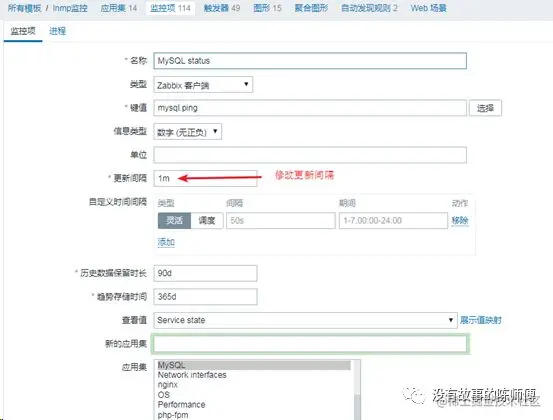The image size is (553, 420).
Task: Select the 调度 interval type toggle
Action: [207, 221]
